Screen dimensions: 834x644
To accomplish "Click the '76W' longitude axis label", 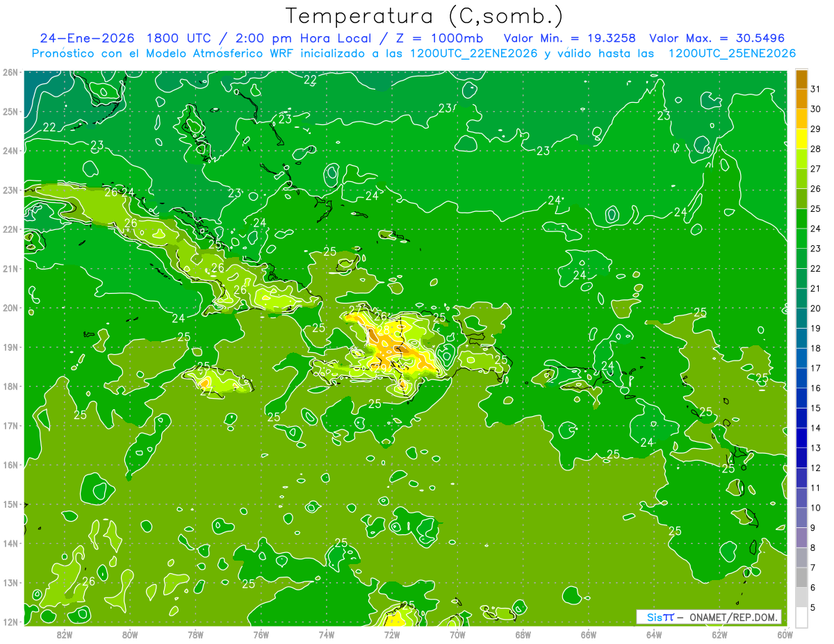I will (261, 634).
